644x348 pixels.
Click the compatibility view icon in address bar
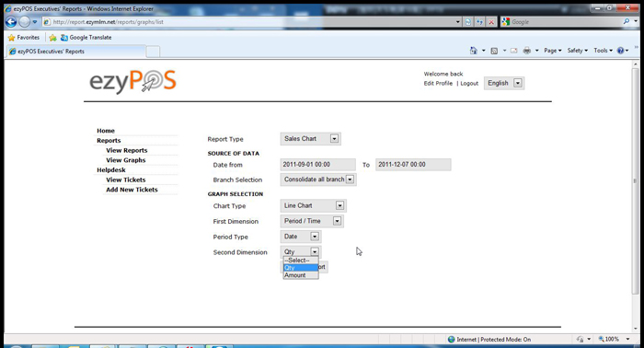(467, 22)
